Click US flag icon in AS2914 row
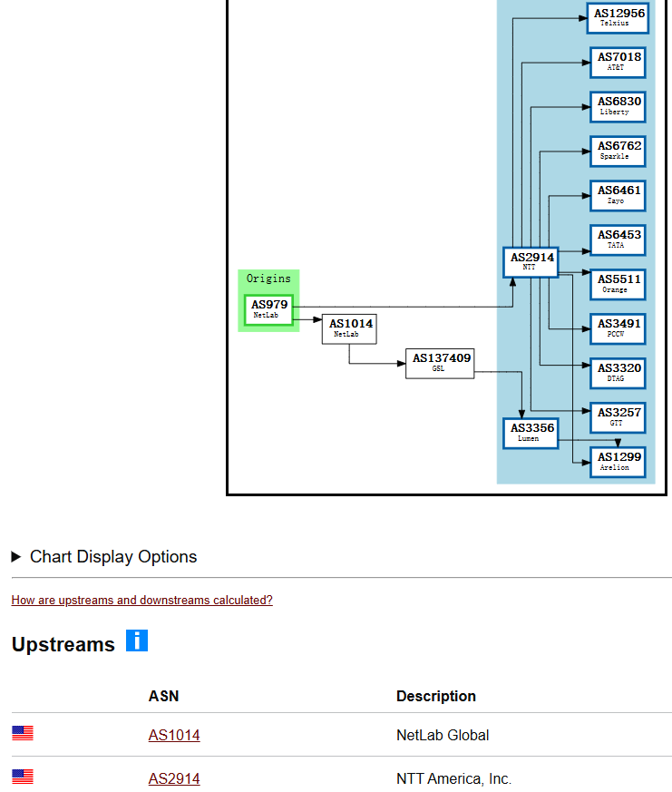 coord(23,777)
